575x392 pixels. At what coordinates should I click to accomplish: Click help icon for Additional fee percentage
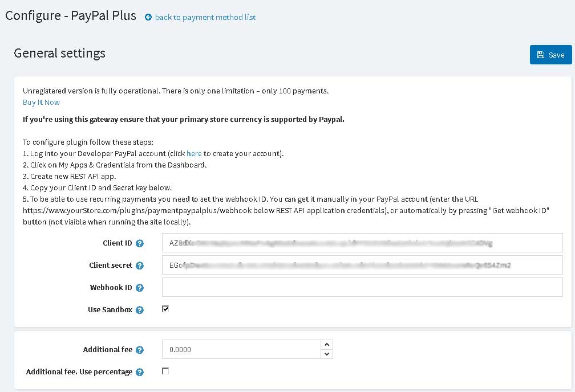click(139, 372)
